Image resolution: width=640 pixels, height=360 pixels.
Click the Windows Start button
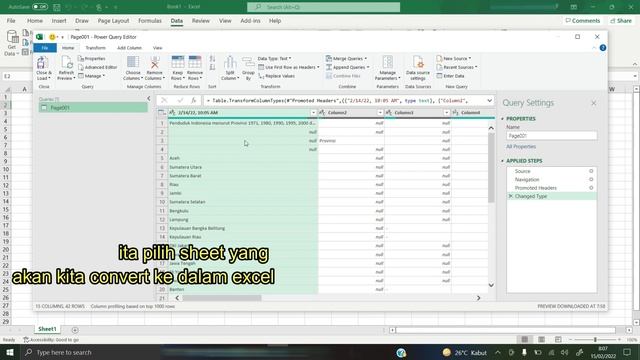click(10, 352)
